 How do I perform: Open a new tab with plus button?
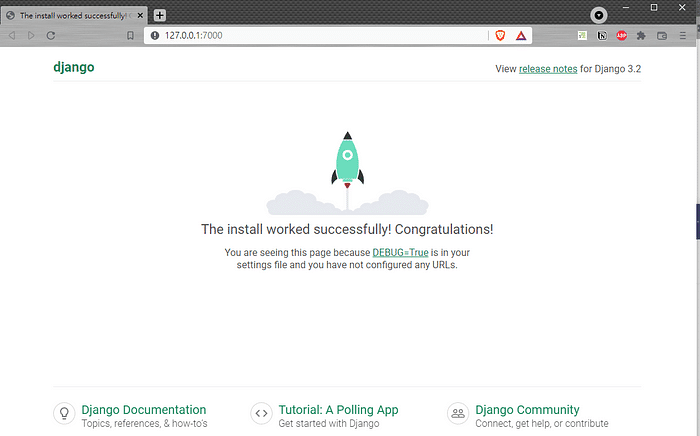(x=160, y=15)
